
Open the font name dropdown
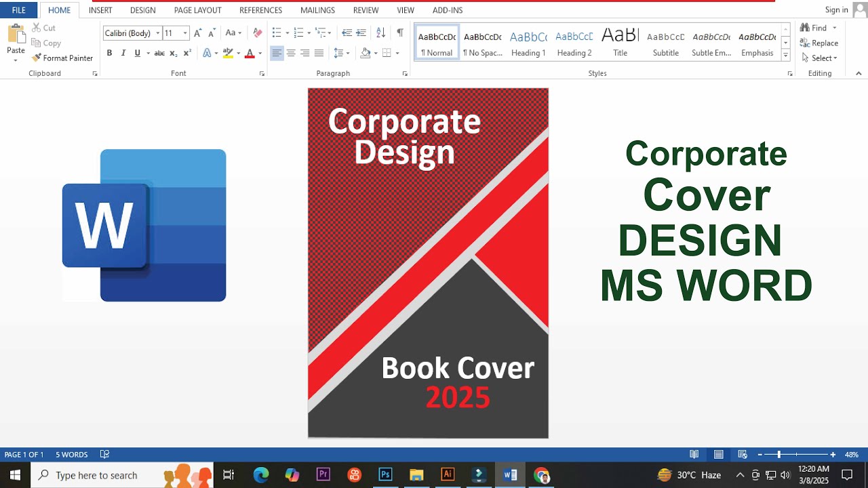[x=158, y=33]
